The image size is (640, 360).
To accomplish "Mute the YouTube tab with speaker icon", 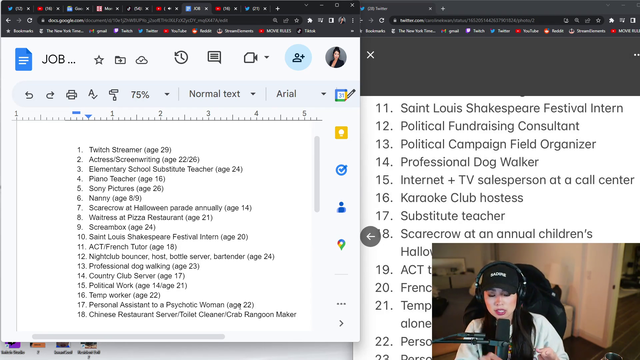I will 169,9.
